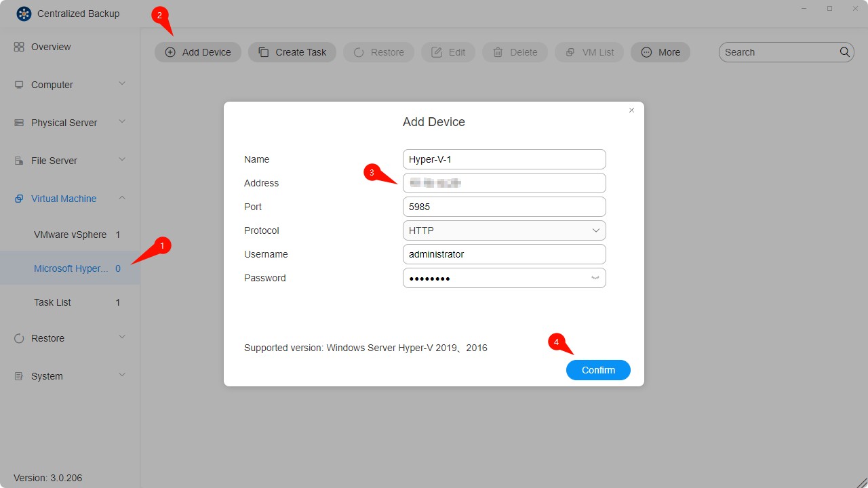Open the Task List entry under Virtual Machine
Viewport: 868px width, 488px height.
tap(52, 302)
